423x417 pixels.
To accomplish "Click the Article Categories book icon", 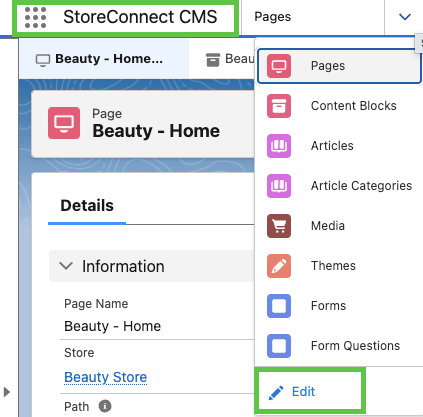I will pos(279,186).
